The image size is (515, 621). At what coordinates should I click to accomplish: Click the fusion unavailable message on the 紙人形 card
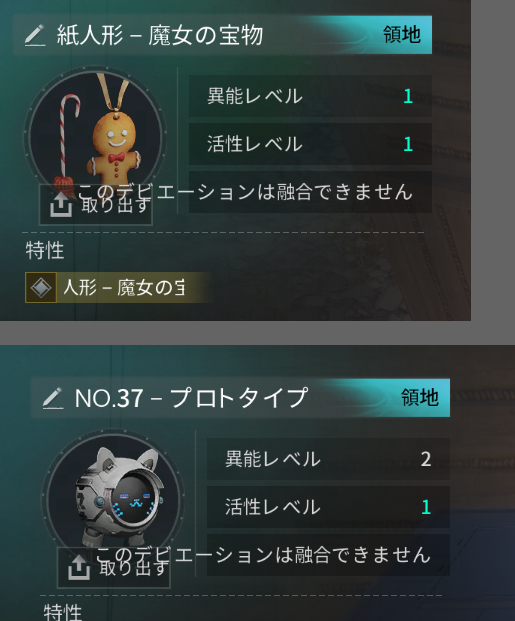(x=245, y=192)
